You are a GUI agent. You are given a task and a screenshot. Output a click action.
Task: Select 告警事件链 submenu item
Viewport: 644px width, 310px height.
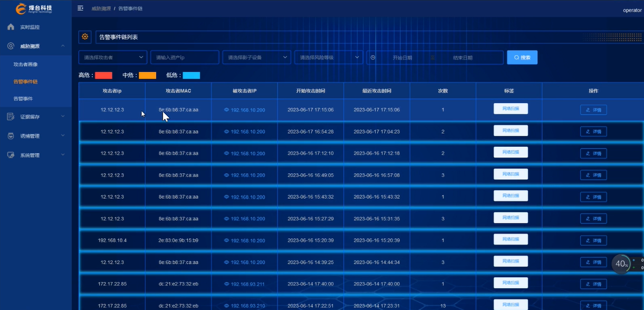[x=25, y=82]
